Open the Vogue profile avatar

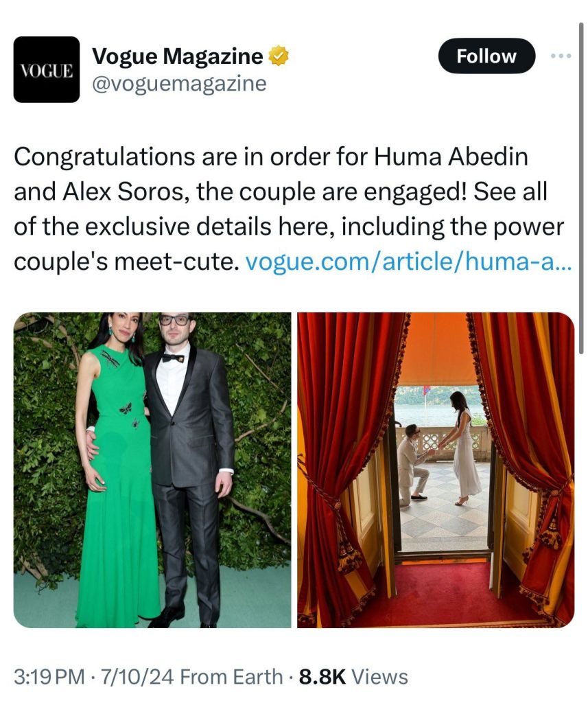coord(47,69)
